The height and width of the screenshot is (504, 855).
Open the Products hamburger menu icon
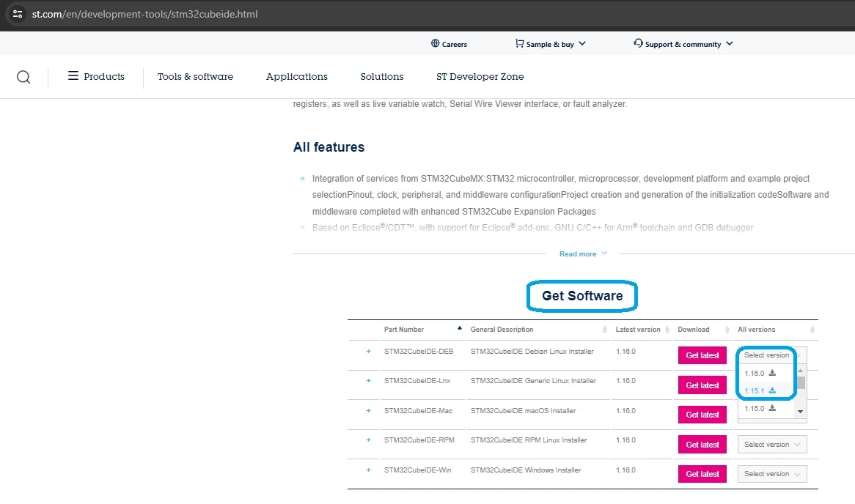click(73, 75)
